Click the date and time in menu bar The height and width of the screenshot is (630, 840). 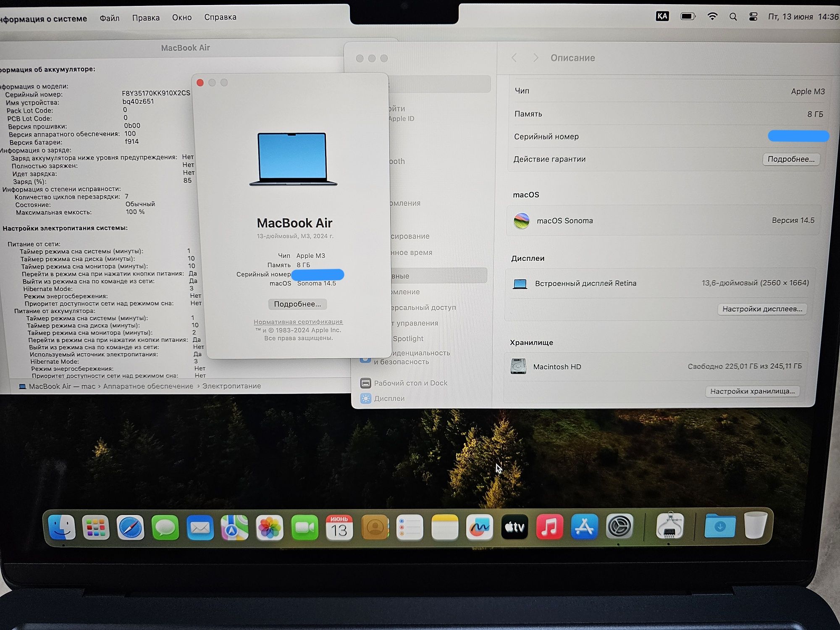click(x=803, y=17)
